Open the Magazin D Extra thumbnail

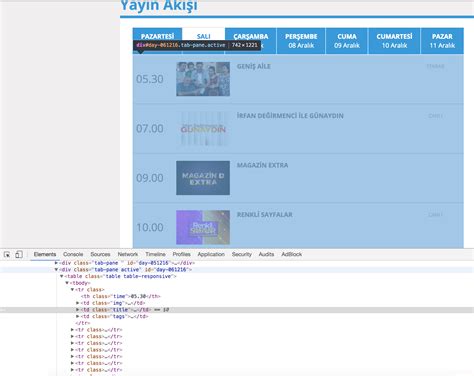(203, 178)
